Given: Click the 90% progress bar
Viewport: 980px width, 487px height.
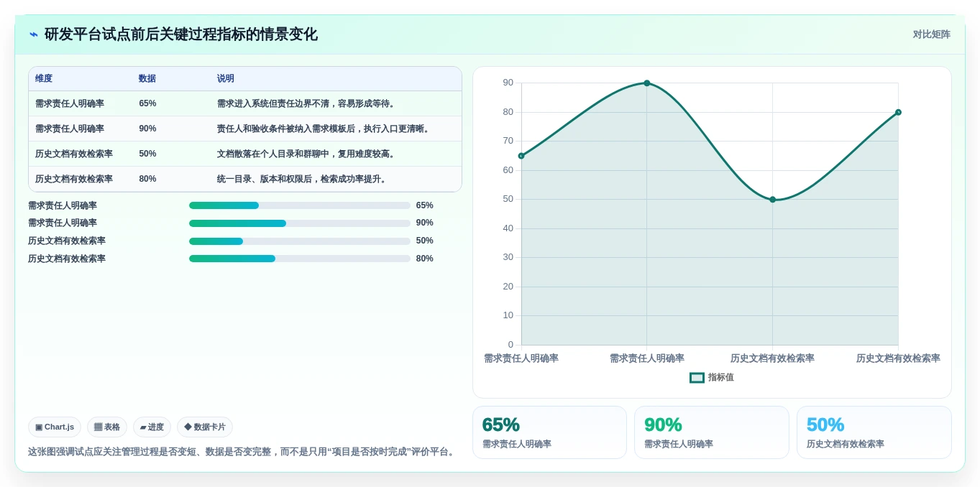Looking at the screenshot, I should 300,223.
